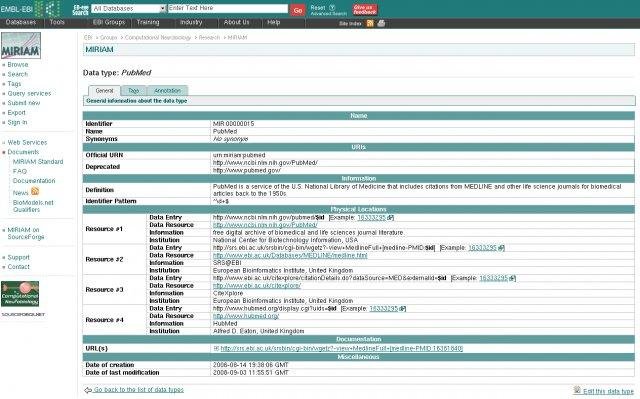The height and width of the screenshot is (399, 640).
Task: Open MIRIAM on SourceForge link
Action: click(26, 233)
